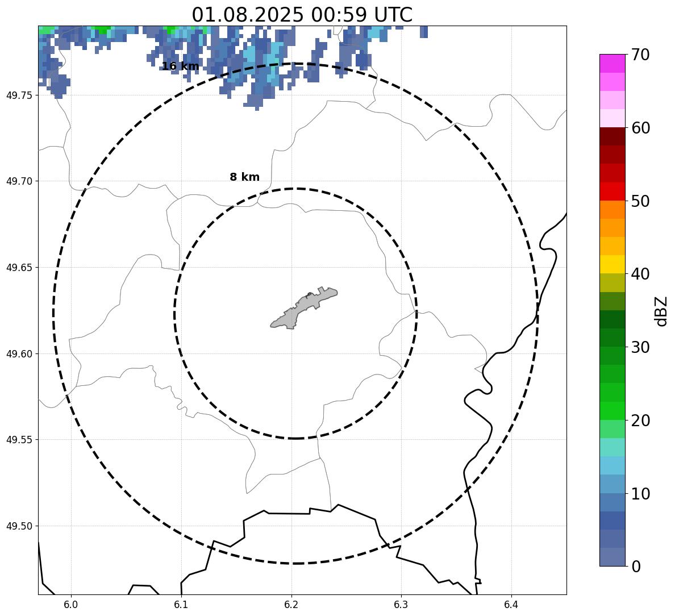The image size is (675, 616).
Task: Click the green radar echo in the top-left corner
Action: [45, 30]
